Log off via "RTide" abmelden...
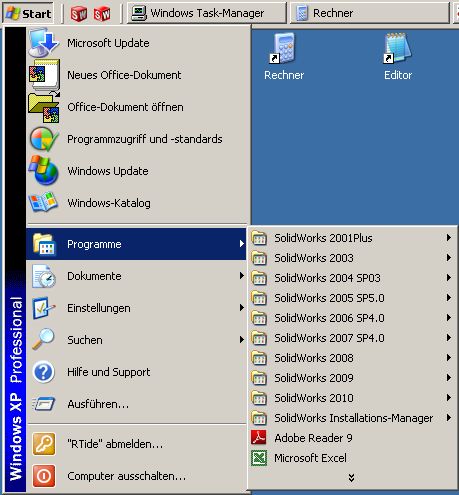 (136, 444)
